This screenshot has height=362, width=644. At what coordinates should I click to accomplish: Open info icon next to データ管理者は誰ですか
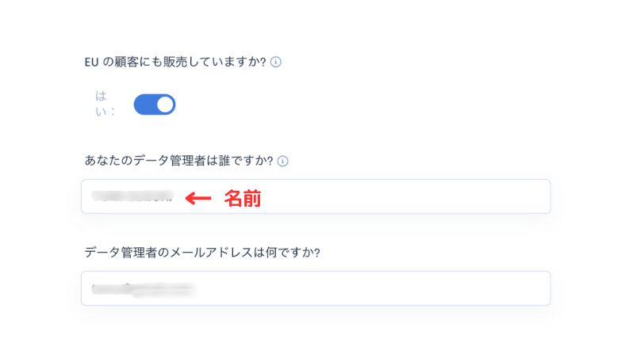point(282,161)
